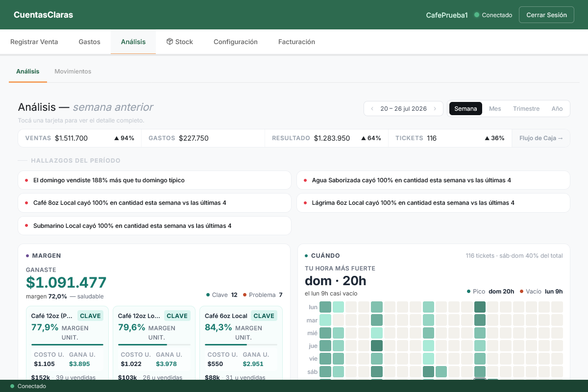Open the Stock tab box icon
This screenshot has width=588, height=392.
tap(170, 42)
